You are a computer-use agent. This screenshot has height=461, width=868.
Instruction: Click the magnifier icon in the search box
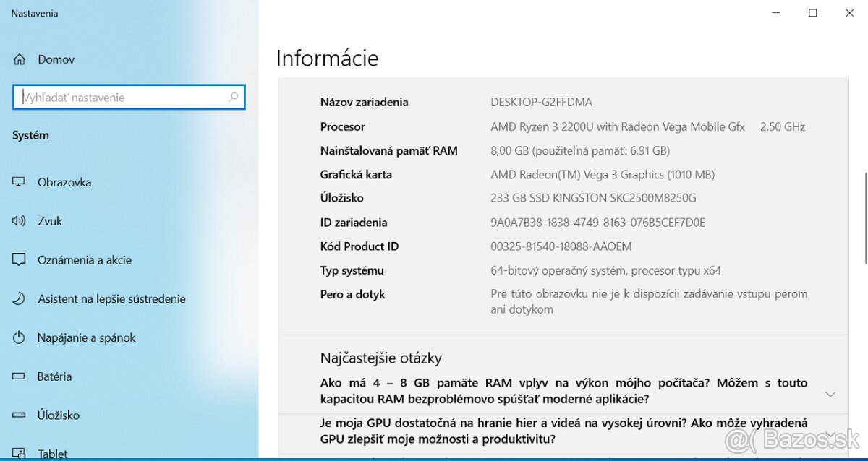click(x=233, y=98)
